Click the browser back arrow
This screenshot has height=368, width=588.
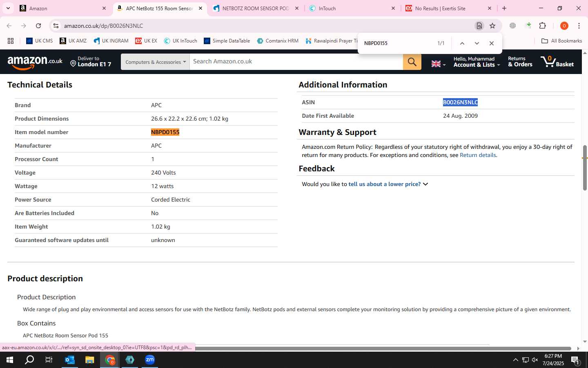[9, 26]
